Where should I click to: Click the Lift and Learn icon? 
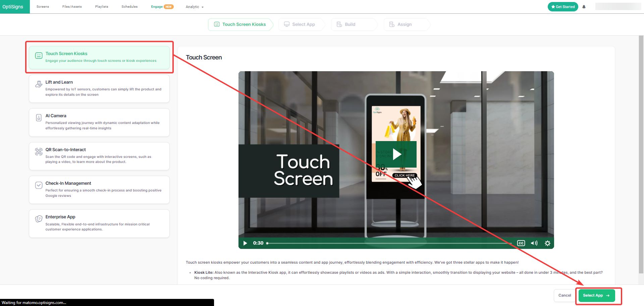39,84
